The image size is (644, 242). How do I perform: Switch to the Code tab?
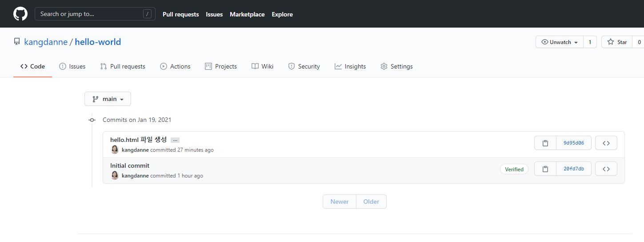pos(32,66)
